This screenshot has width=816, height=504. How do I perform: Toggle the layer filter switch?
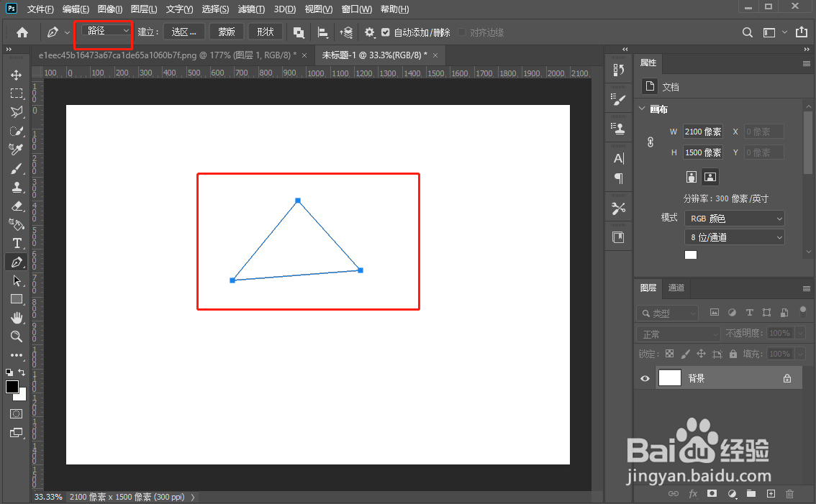[x=803, y=312]
